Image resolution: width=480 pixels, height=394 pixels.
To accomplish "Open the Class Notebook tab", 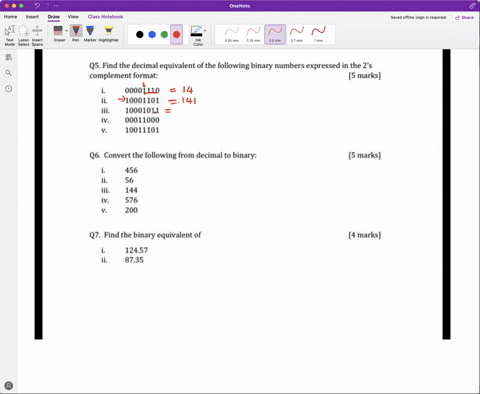I will (x=105, y=17).
